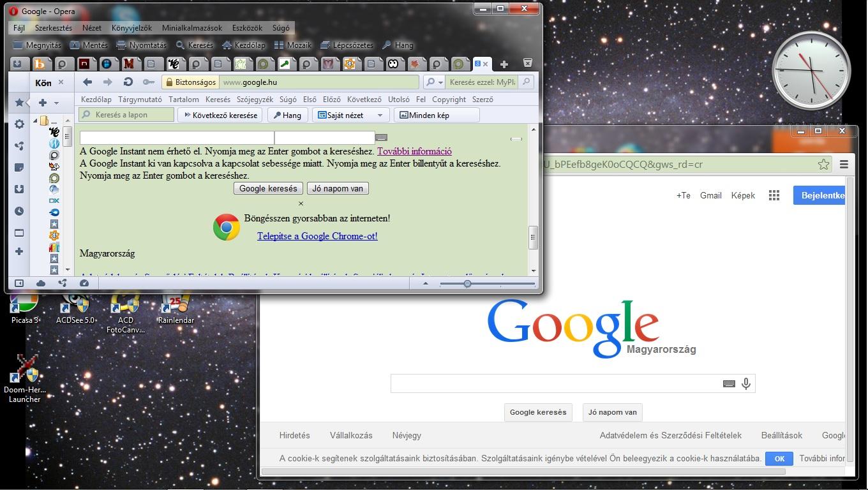The image size is (868, 490).
Task: Expand the zoom popup arrow in status bar
Action: point(425,283)
